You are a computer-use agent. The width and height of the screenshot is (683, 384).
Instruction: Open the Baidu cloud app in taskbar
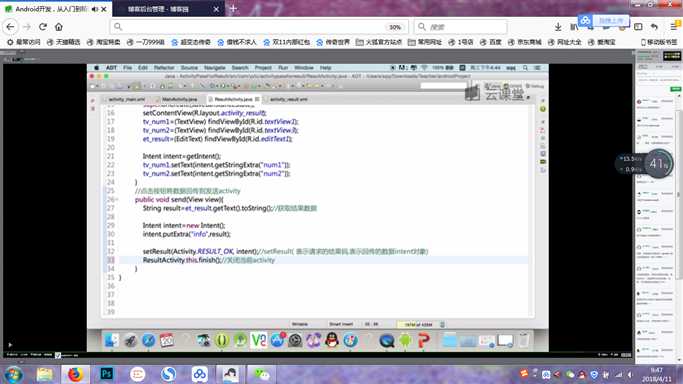click(199, 374)
